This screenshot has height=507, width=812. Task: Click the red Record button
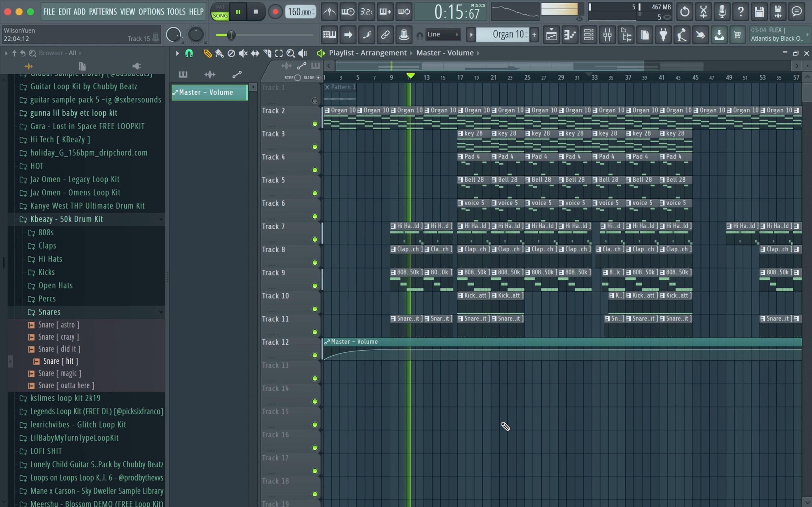tap(275, 12)
